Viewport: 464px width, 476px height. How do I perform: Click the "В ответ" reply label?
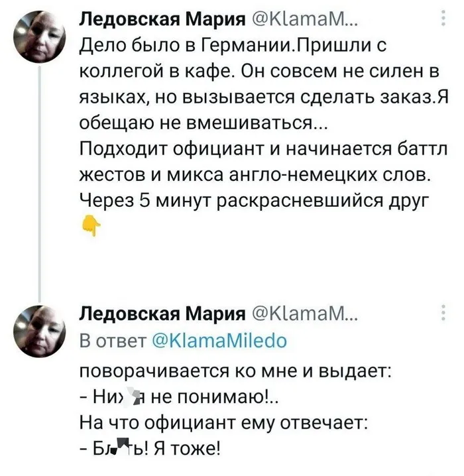[x=110, y=340]
